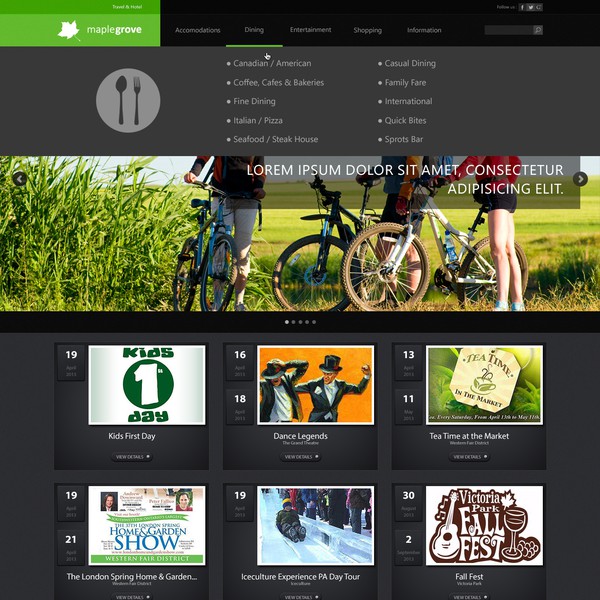600x600 pixels.
Task: Jump to the last slideshow dot
Action: tap(313, 322)
